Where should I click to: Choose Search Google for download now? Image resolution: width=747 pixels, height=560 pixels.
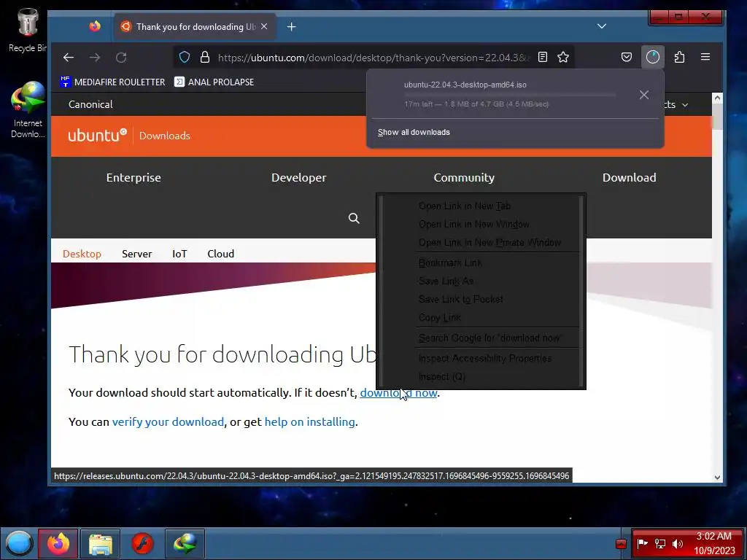(481, 338)
